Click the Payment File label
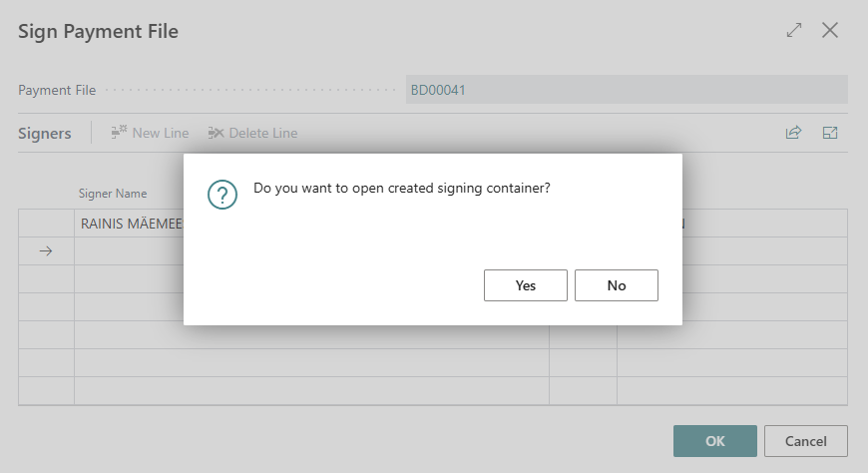 pos(57,90)
